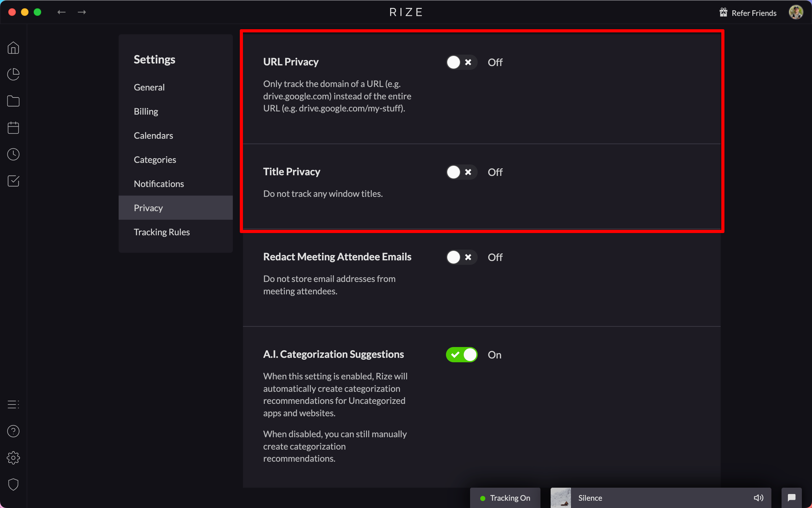Click the Silence track thumbnail
812x508 pixels.
[x=561, y=498]
